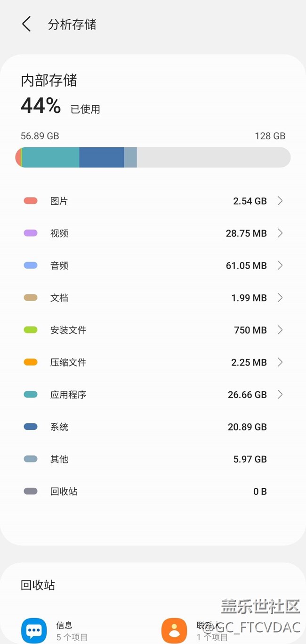Click the purple Videos (视频) color pill
The width and height of the screenshot is (306, 644).
tap(31, 233)
